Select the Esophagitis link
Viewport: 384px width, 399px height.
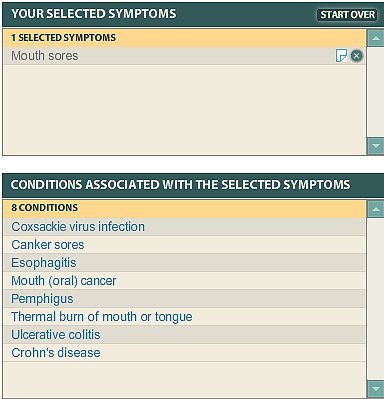point(44,263)
